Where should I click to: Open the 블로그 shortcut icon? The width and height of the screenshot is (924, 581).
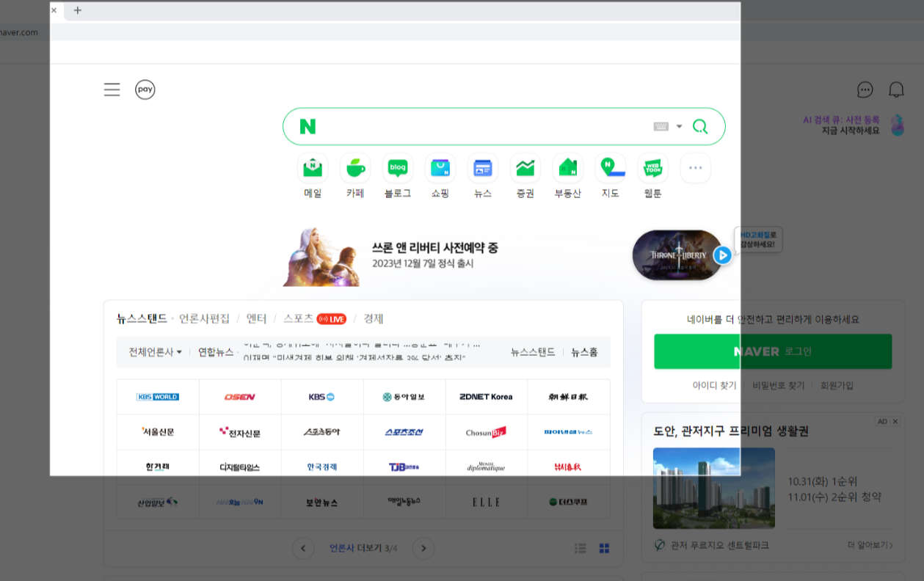pos(398,168)
